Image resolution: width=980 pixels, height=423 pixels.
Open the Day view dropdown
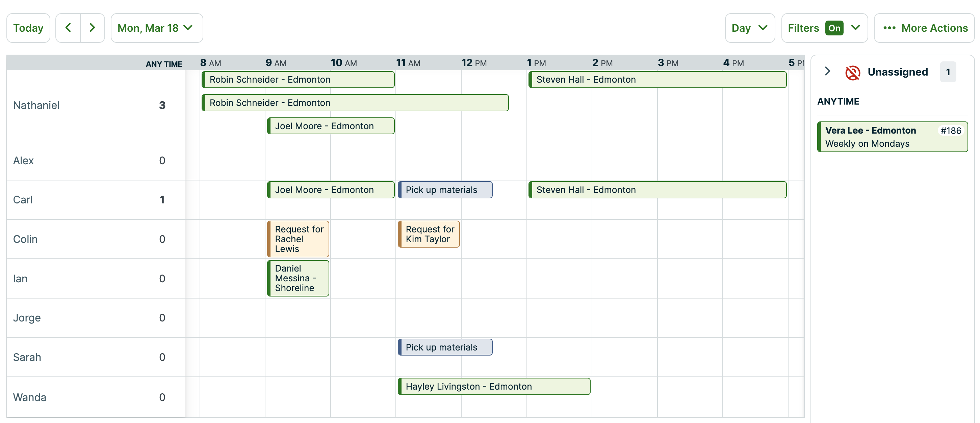[749, 28]
